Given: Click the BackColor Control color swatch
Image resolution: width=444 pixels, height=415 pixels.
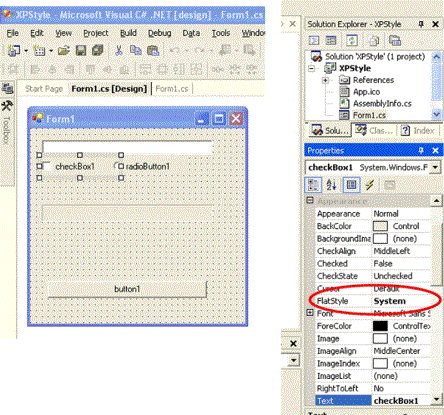Looking at the screenshot, I should [380, 226].
